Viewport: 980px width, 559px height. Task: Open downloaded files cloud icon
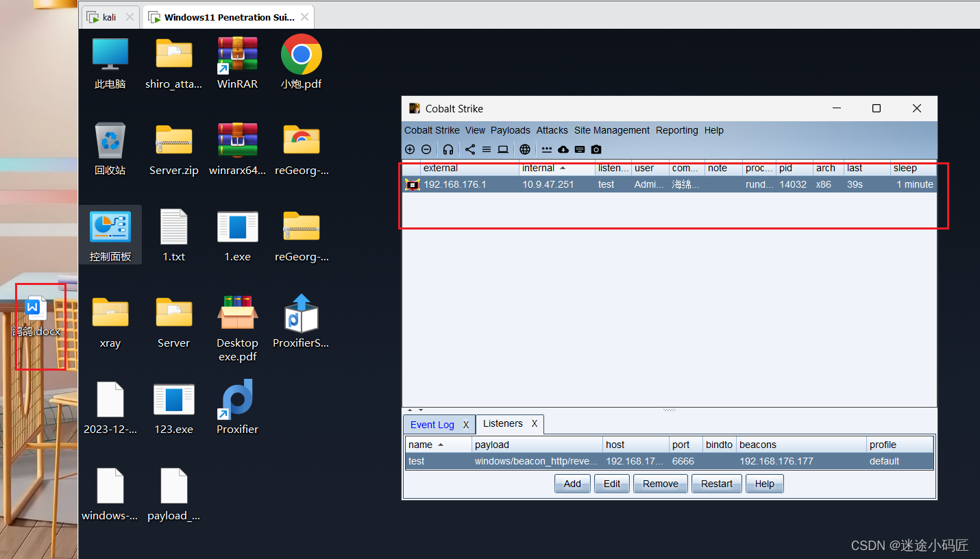(563, 149)
